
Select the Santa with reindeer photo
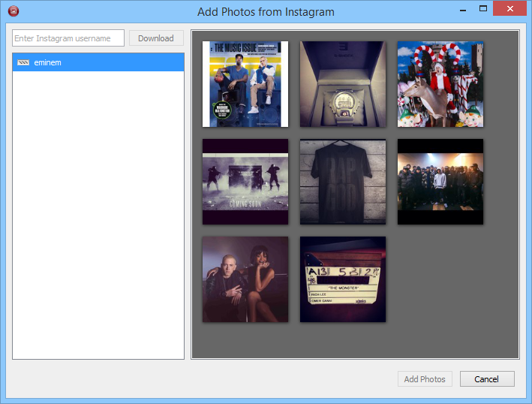pos(440,84)
